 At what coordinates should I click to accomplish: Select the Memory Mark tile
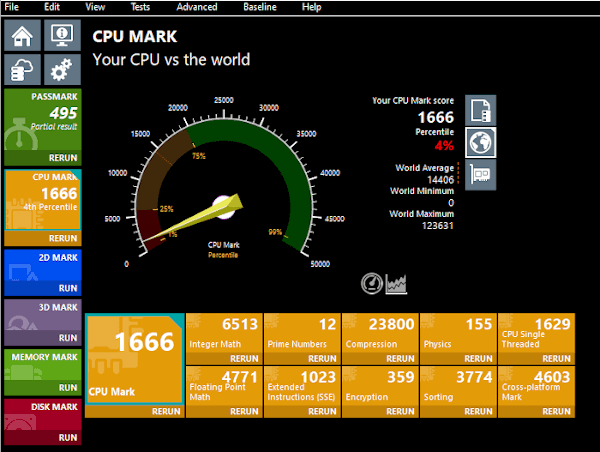43,365
